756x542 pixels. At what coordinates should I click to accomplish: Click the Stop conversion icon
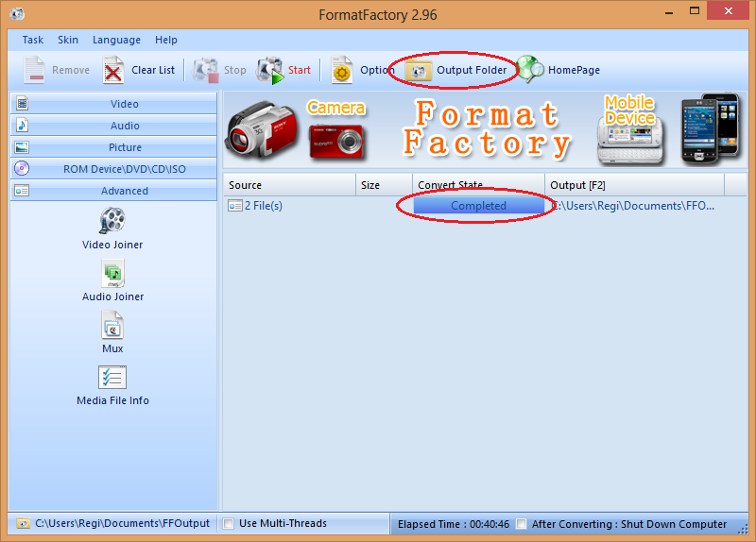[206, 70]
